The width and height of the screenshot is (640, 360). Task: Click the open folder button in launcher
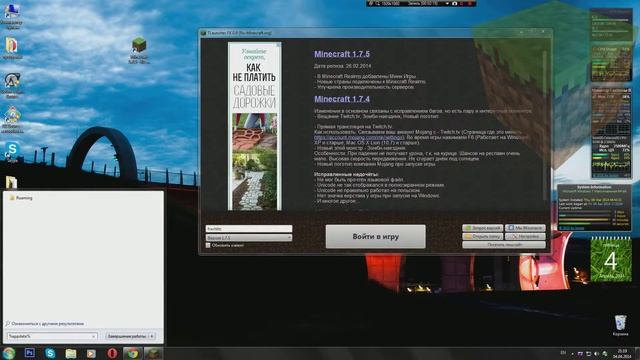tap(482, 236)
